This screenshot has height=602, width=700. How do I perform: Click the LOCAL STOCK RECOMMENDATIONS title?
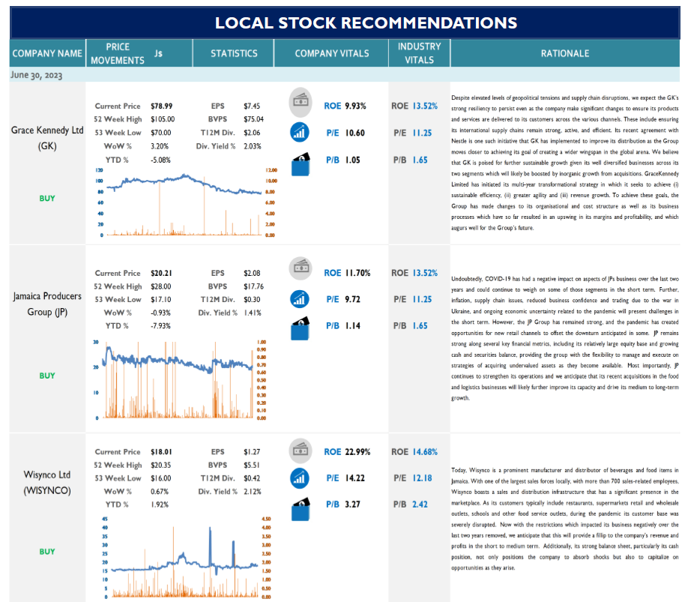click(366, 22)
